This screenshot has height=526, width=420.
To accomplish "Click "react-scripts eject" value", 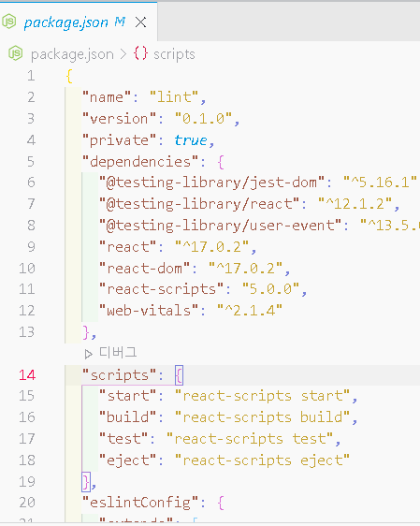I will pos(263,460).
